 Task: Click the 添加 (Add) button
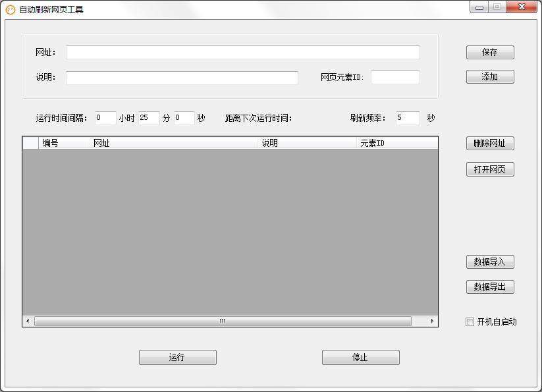coord(490,76)
